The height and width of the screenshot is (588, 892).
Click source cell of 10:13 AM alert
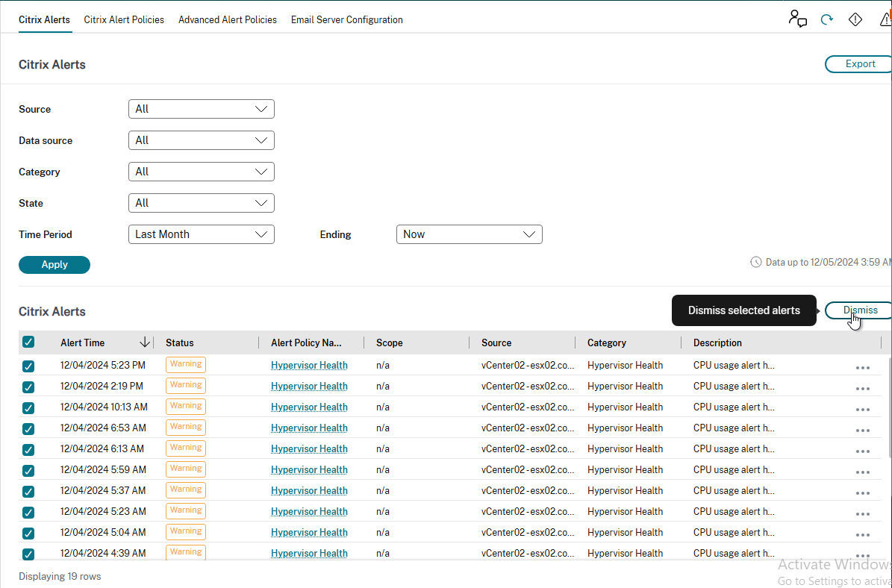click(x=527, y=407)
